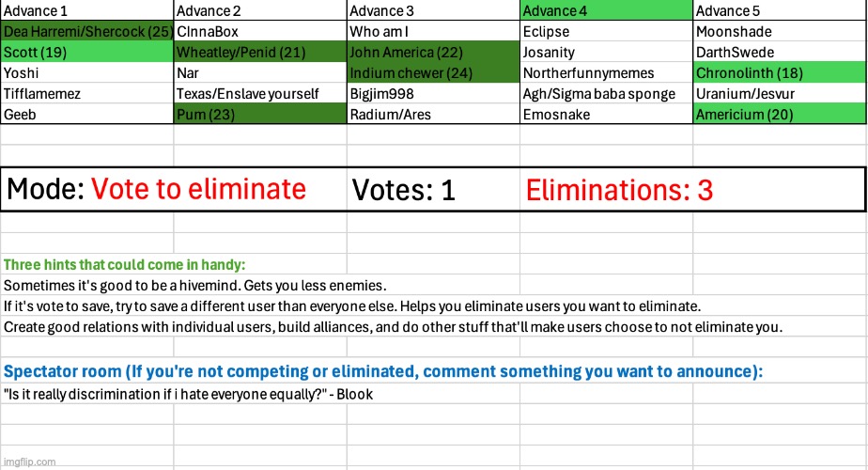Select the Scott (19) cell
Screen dimensions: 868x470
pos(86,53)
